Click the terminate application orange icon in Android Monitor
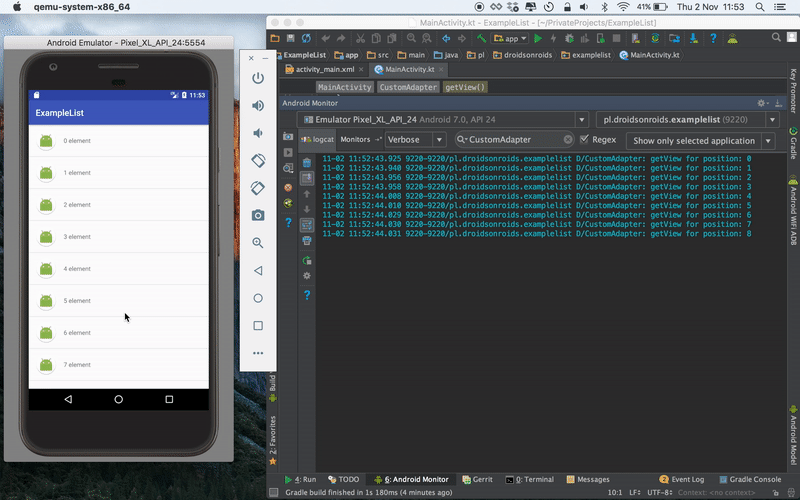The width and height of the screenshot is (800, 500). (x=288, y=187)
